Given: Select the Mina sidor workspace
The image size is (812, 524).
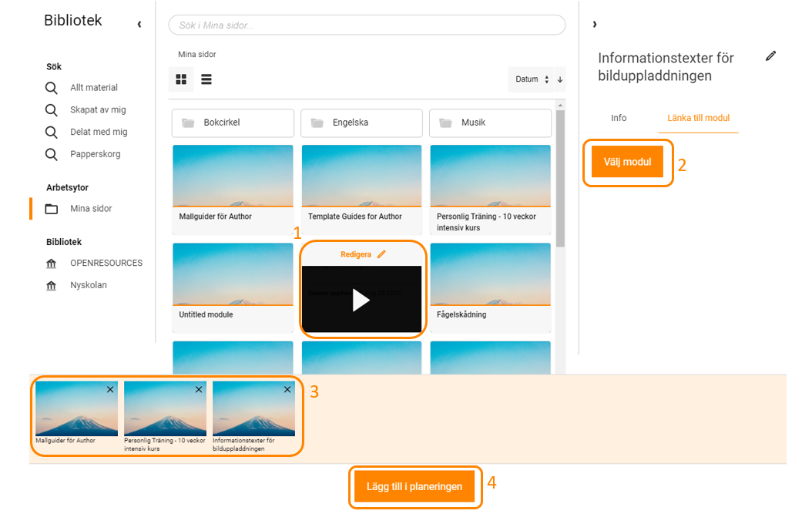Looking at the screenshot, I should (x=91, y=208).
